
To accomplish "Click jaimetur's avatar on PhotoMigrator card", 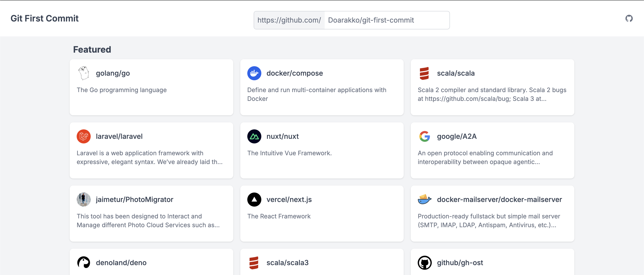I will [x=84, y=199].
